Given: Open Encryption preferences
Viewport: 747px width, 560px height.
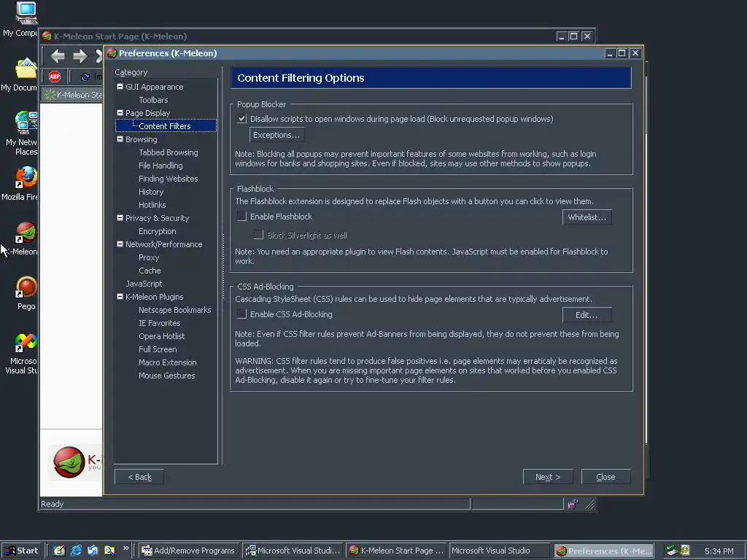Looking at the screenshot, I should point(158,231).
